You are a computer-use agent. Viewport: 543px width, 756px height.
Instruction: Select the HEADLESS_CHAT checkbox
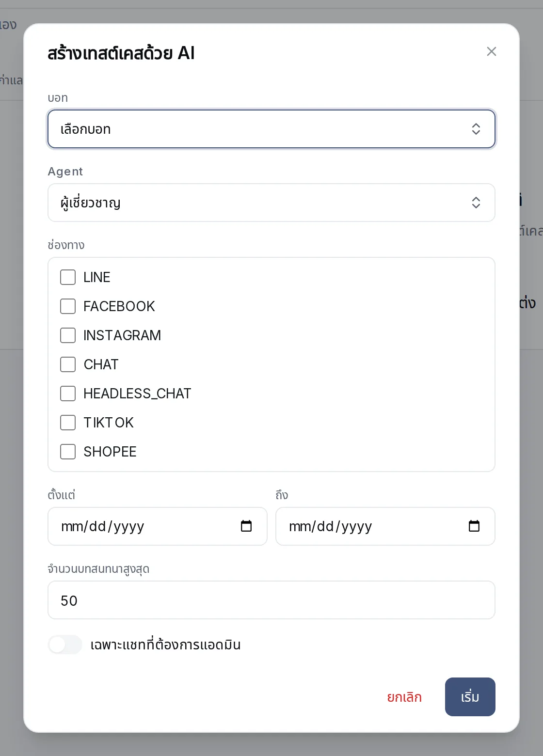(68, 394)
